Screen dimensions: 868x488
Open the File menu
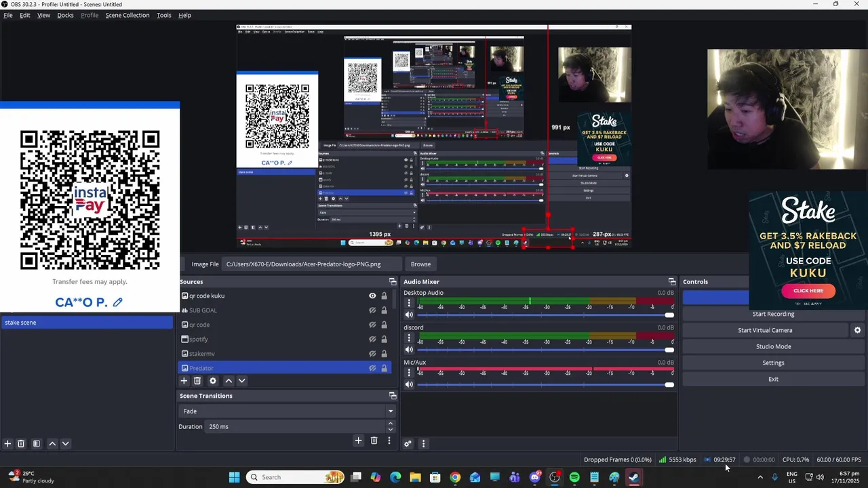point(8,15)
